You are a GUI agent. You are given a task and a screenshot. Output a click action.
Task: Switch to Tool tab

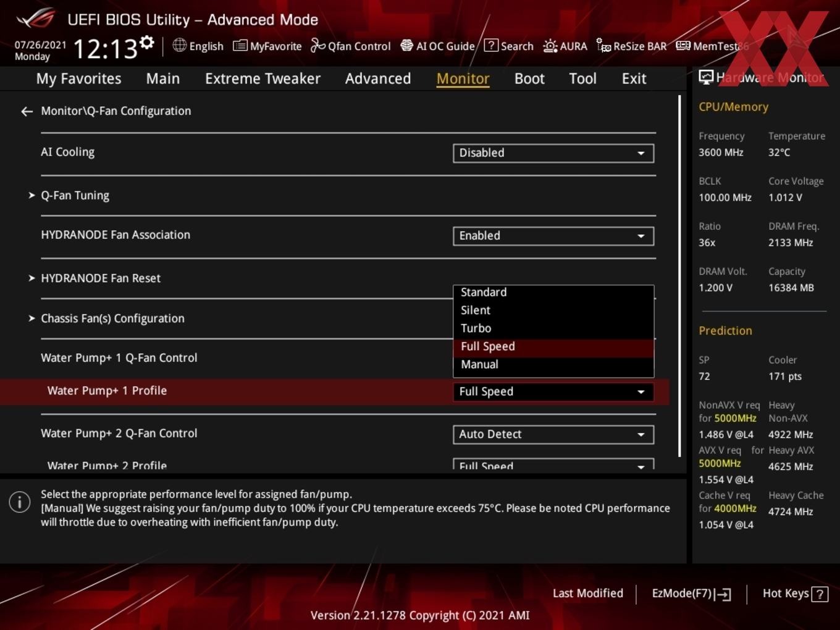pyautogui.click(x=582, y=78)
